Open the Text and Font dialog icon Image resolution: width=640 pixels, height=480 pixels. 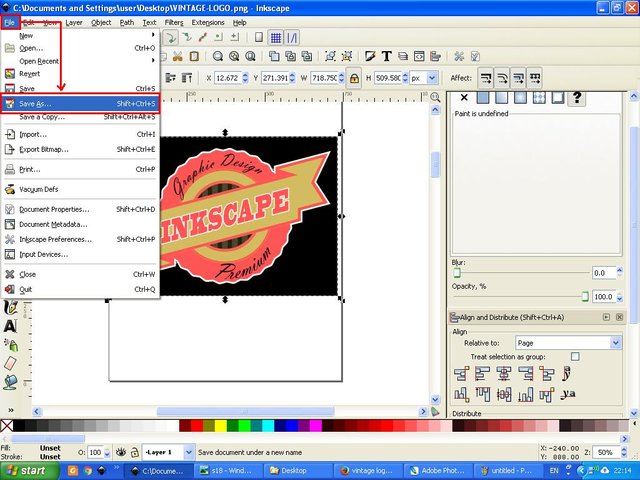point(387,56)
